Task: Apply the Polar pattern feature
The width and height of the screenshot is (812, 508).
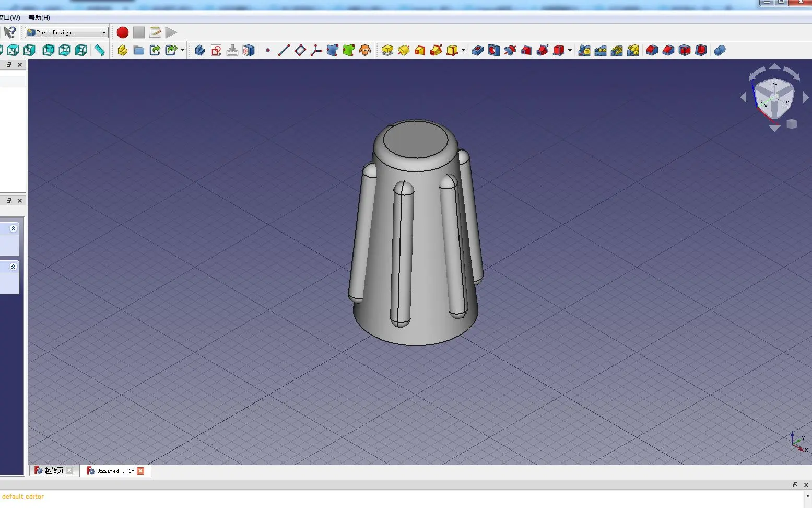Action: (x=617, y=50)
